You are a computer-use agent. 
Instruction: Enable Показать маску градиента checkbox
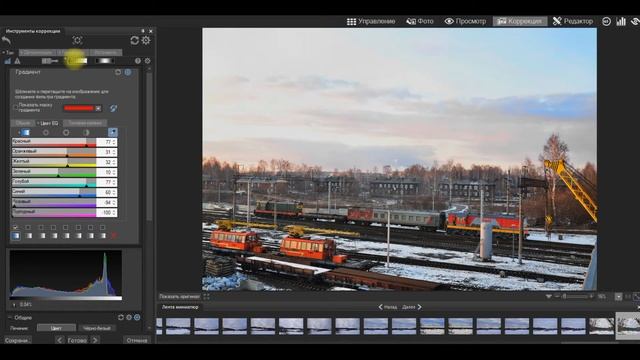pyautogui.click(x=16, y=107)
